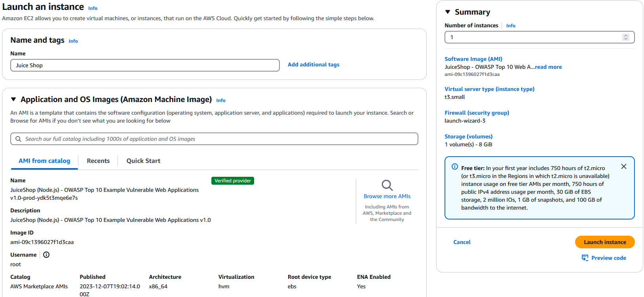Viewport: 644px width, 297px height.
Task: Focus the AMI catalog search box
Action: [x=214, y=139]
